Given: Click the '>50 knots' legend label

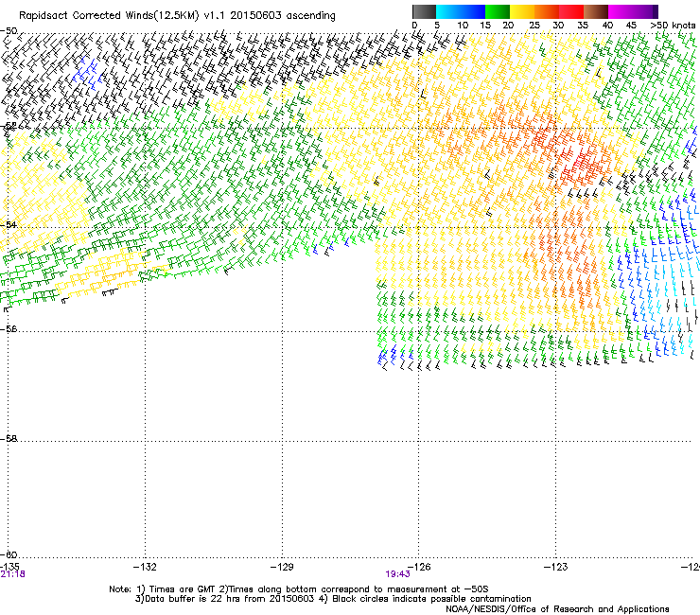Looking at the screenshot, I should pos(673,26).
